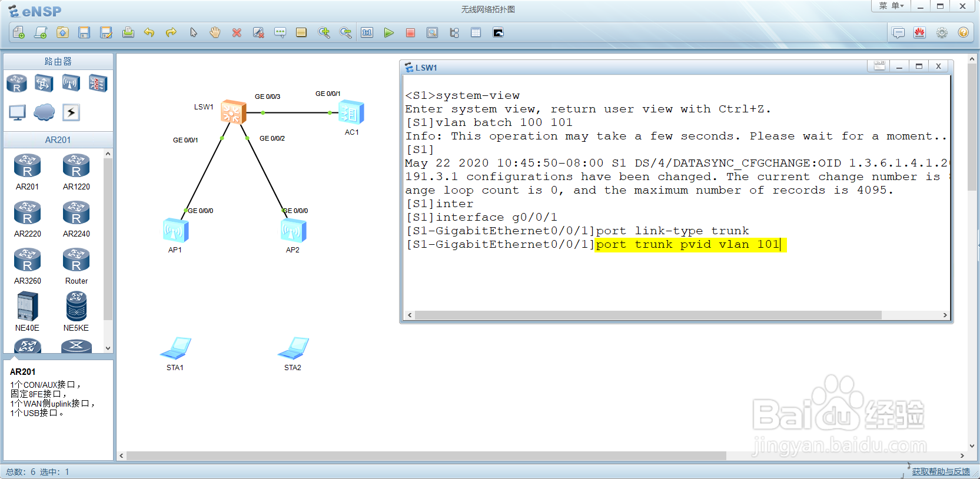Start devices with the green play icon
Image resolution: width=980 pixels, height=479 pixels.
(x=389, y=32)
